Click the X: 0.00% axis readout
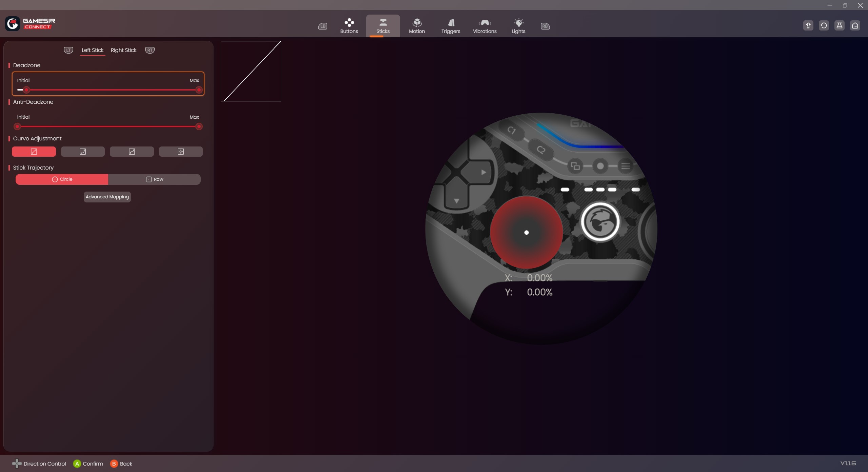Screen dimensions: 868x472 click(x=529, y=278)
